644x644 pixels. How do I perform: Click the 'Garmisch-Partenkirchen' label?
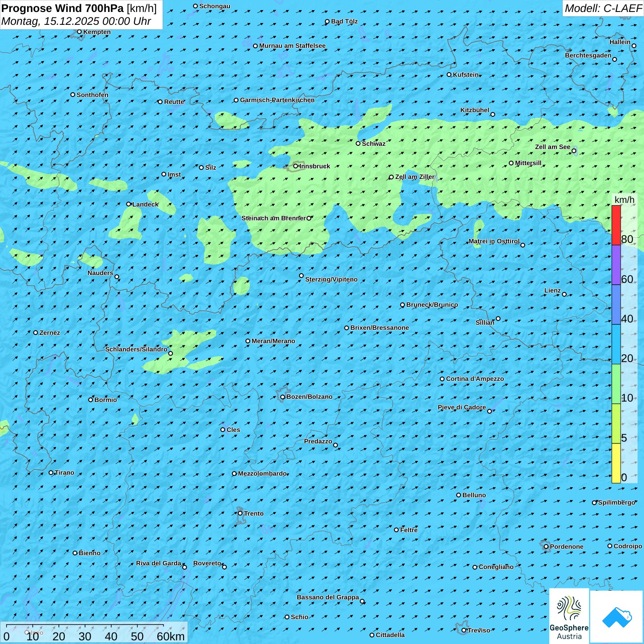(277, 100)
